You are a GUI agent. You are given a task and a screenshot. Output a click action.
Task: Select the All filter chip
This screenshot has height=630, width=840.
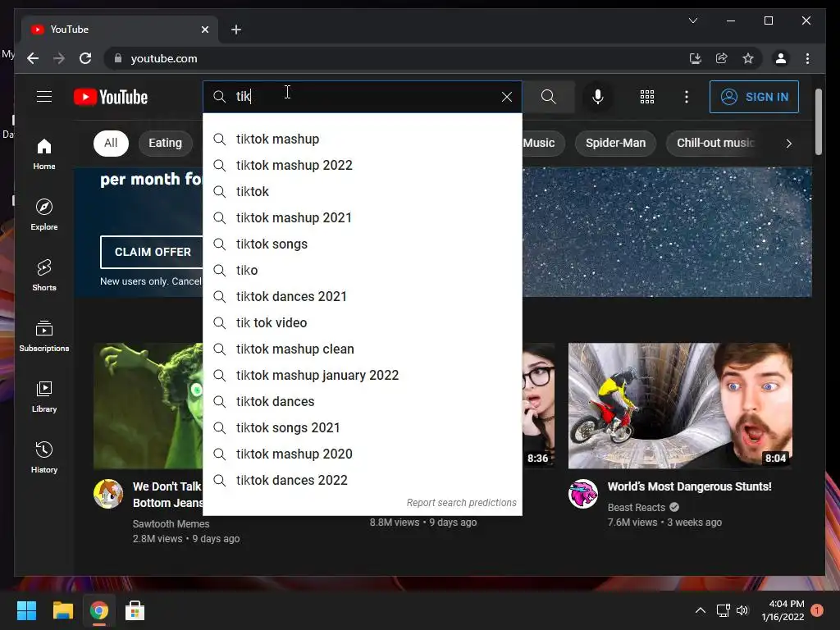(111, 143)
